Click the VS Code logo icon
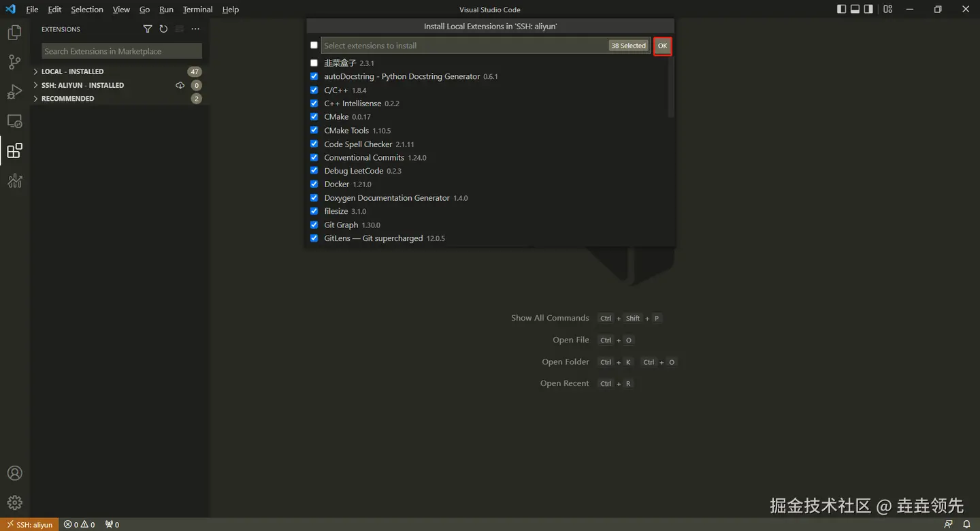This screenshot has width=980, height=531. 10,9
